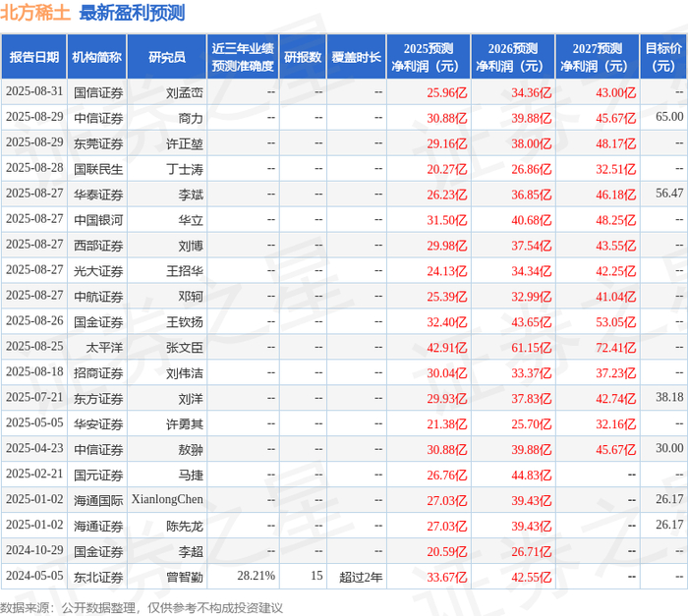Click the date 2025-04-23
This screenshot has height=616, width=688.
(x=34, y=448)
